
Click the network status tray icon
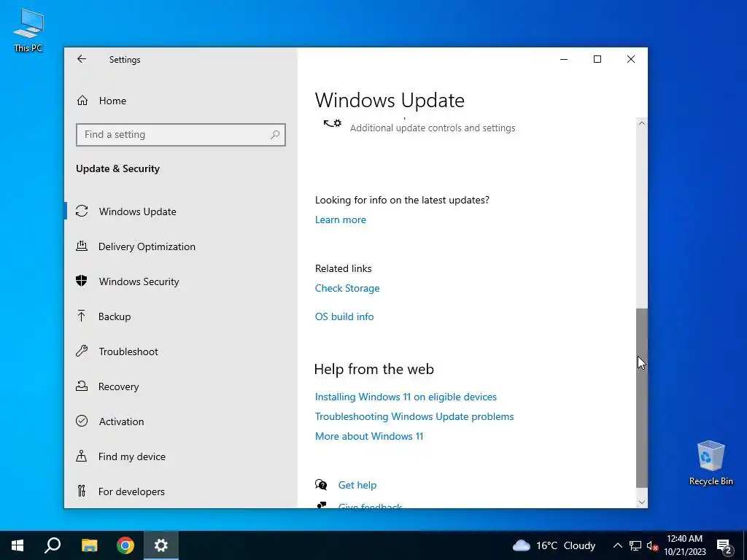tap(635, 545)
